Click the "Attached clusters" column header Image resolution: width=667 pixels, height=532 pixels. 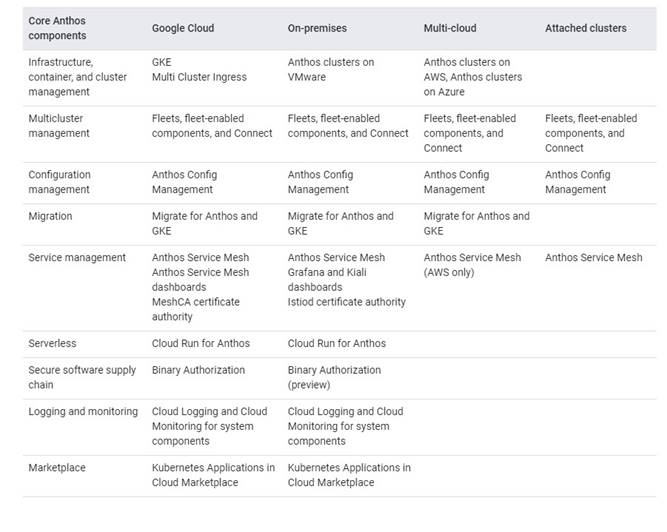pos(586,28)
